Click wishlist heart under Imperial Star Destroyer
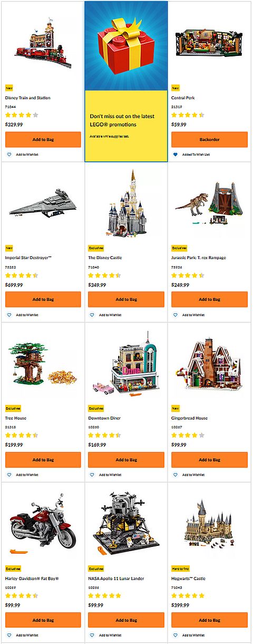The width and height of the screenshot is (253, 644). click(x=9, y=315)
